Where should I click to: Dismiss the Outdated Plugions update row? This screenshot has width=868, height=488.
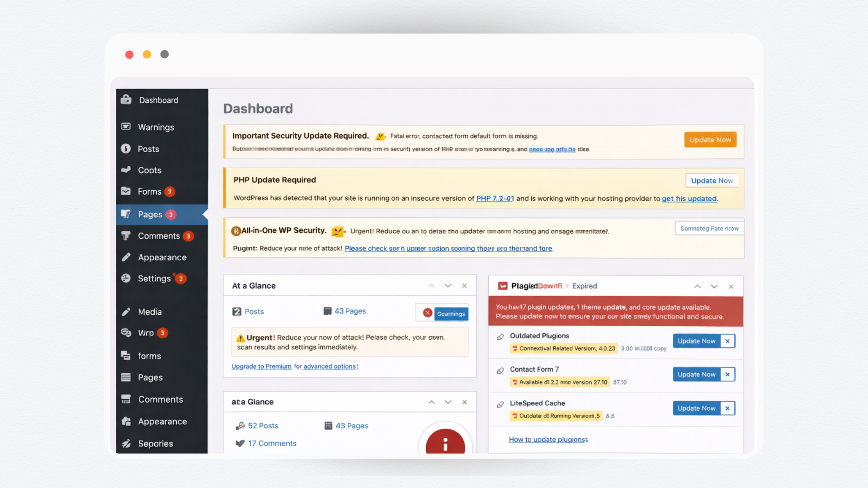[x=727, y=341]
